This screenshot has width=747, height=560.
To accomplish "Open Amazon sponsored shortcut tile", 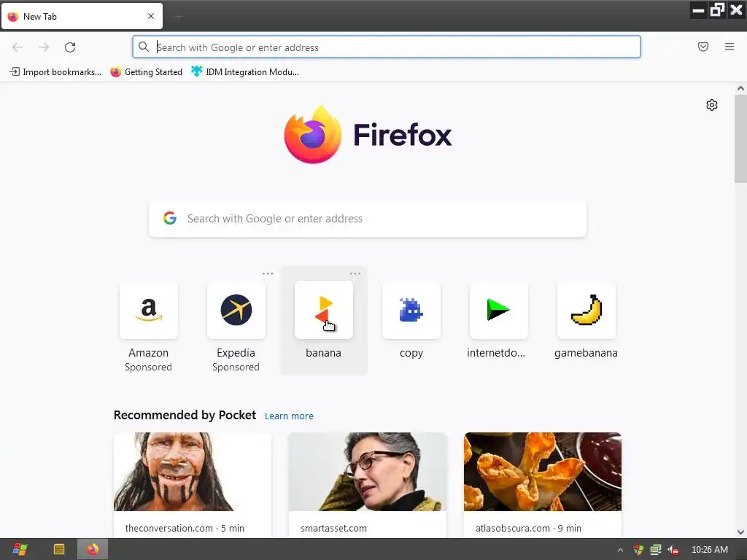I will pyautogui.click(x=149, y=311).
